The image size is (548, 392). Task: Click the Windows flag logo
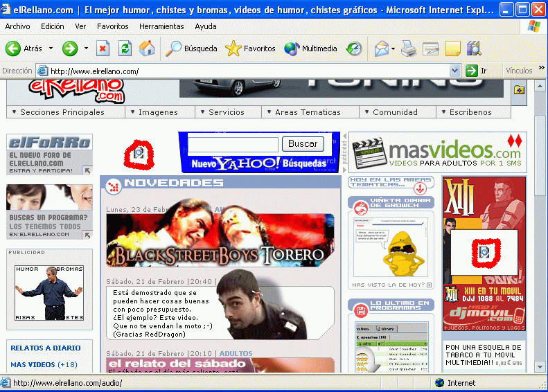tap(533, 26)
